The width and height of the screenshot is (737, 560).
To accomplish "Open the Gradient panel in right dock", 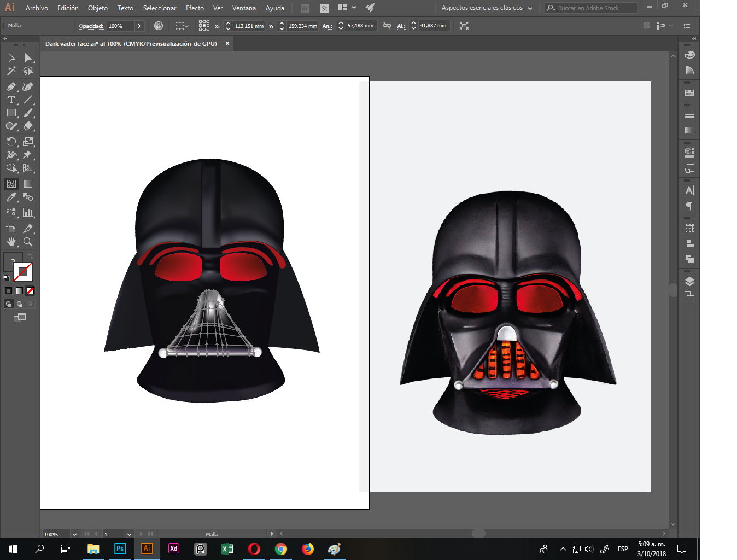I will tap(689, 130).
